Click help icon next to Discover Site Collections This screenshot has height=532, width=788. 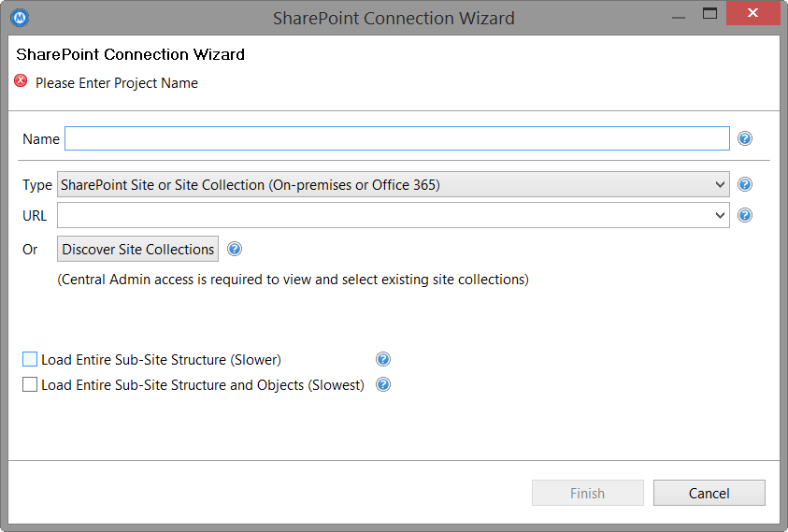[235, 249]
